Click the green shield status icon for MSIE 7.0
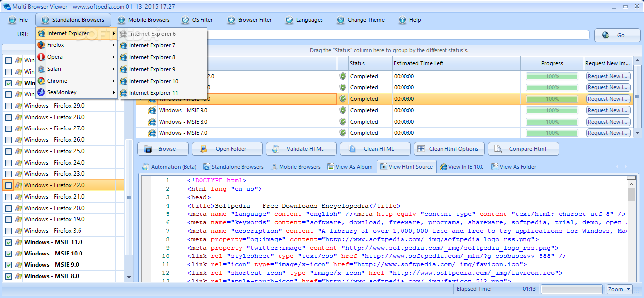Screen dimensions: 644x298 [343, 133]
